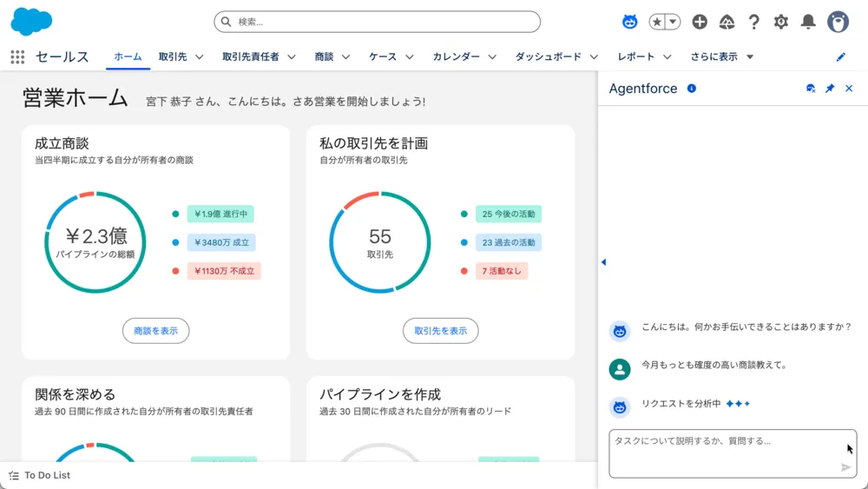Screen dimensions: 868x489
Task: Pin the Agentforce panel
Action: [829, 88]
